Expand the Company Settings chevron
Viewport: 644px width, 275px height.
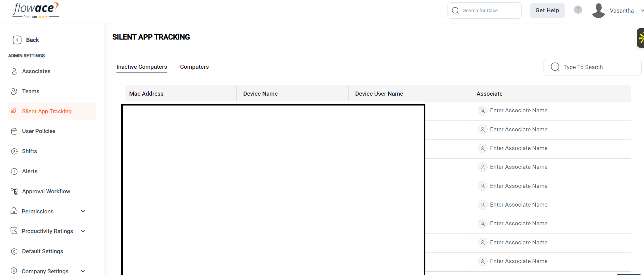(83, 271)
